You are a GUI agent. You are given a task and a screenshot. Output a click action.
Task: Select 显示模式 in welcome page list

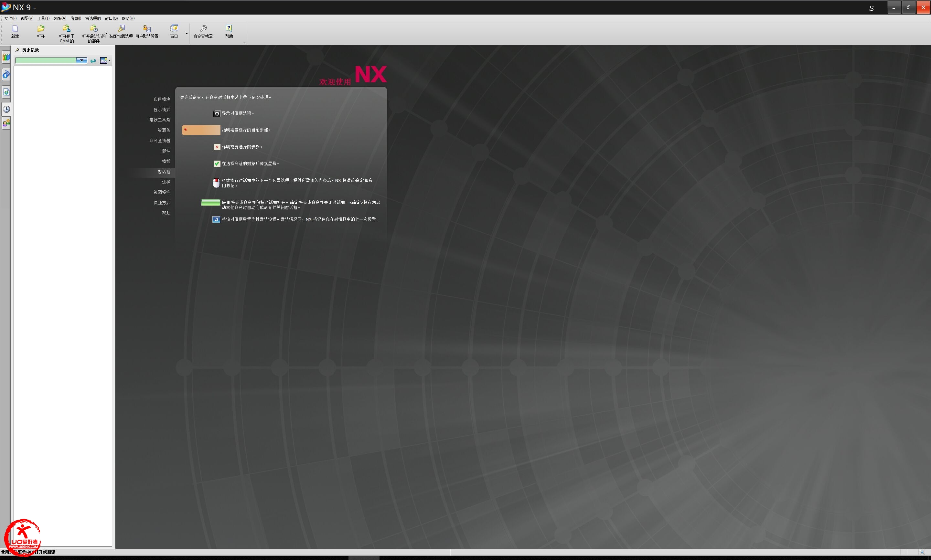tap(162, 110)
